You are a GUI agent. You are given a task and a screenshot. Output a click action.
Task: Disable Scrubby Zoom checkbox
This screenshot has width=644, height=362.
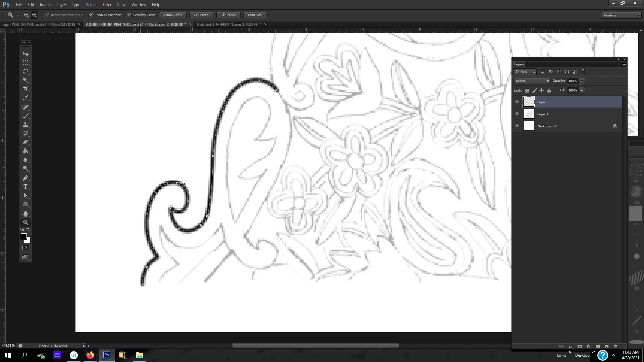[129, 15]
